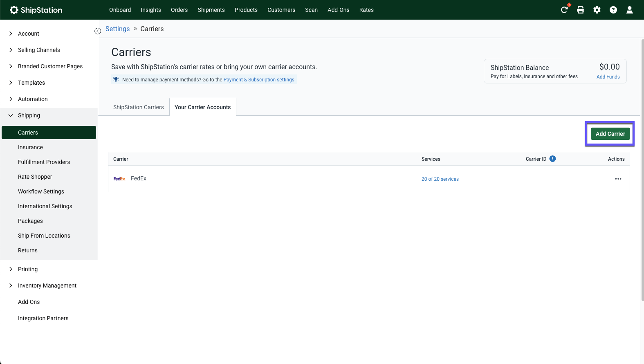The image size is (644, 364).
Task: Expand the Account section
Action: (29, 34)
